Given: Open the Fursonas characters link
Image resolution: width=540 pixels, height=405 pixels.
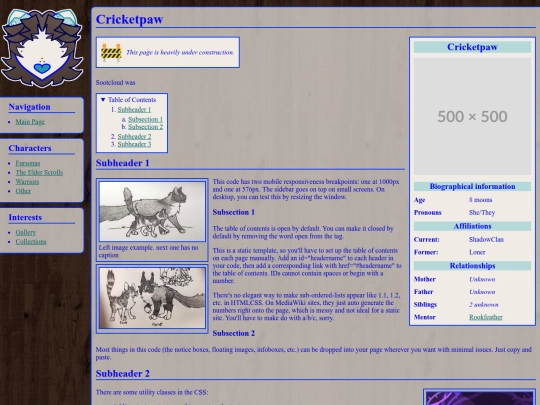Looking at the screenshot, I should [x=28, y=163].
